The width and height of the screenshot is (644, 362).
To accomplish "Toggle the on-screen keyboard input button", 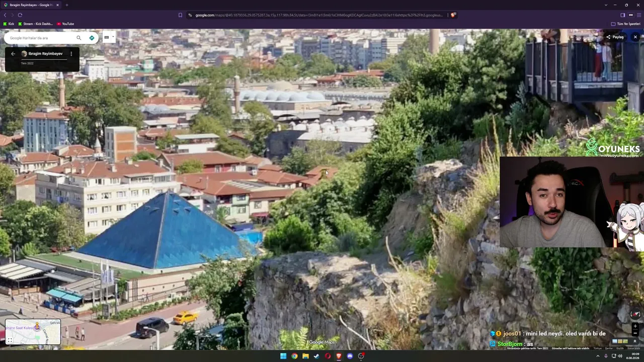I will [107, 37].
